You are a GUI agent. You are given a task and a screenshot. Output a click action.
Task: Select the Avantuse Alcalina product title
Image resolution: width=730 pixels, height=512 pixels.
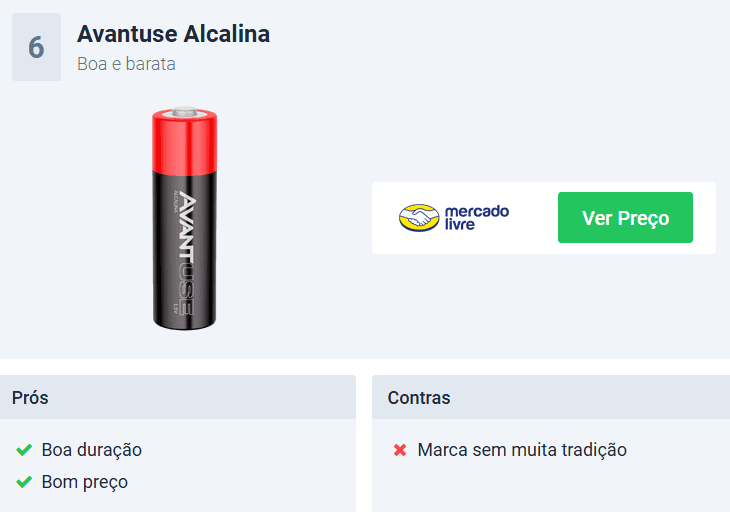[174, 34]
